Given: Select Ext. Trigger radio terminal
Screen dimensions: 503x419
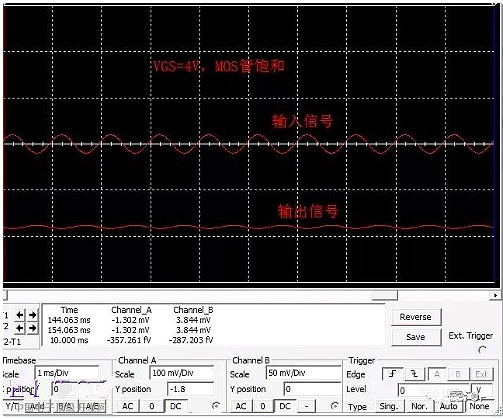Looking at the screenshot, I should point(482,350).
